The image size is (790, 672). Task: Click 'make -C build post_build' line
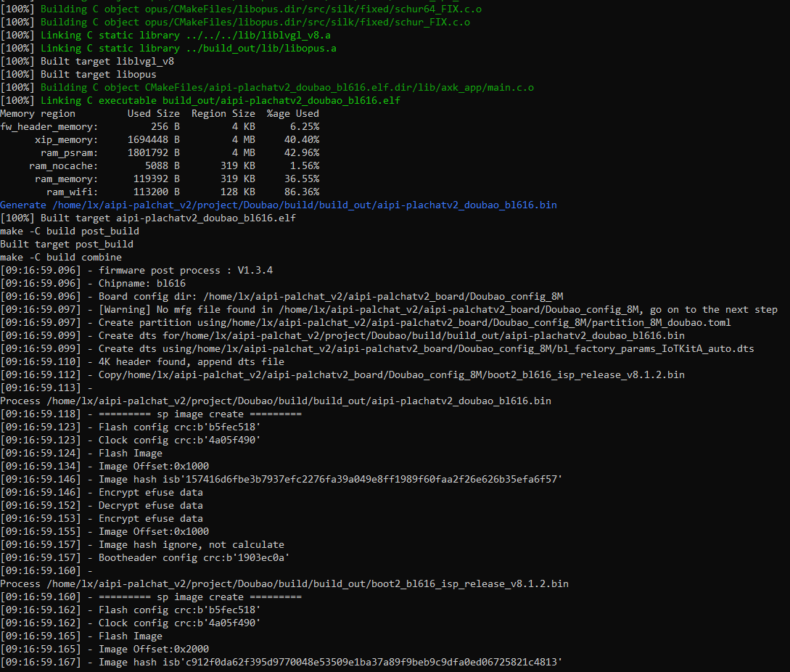70,231
